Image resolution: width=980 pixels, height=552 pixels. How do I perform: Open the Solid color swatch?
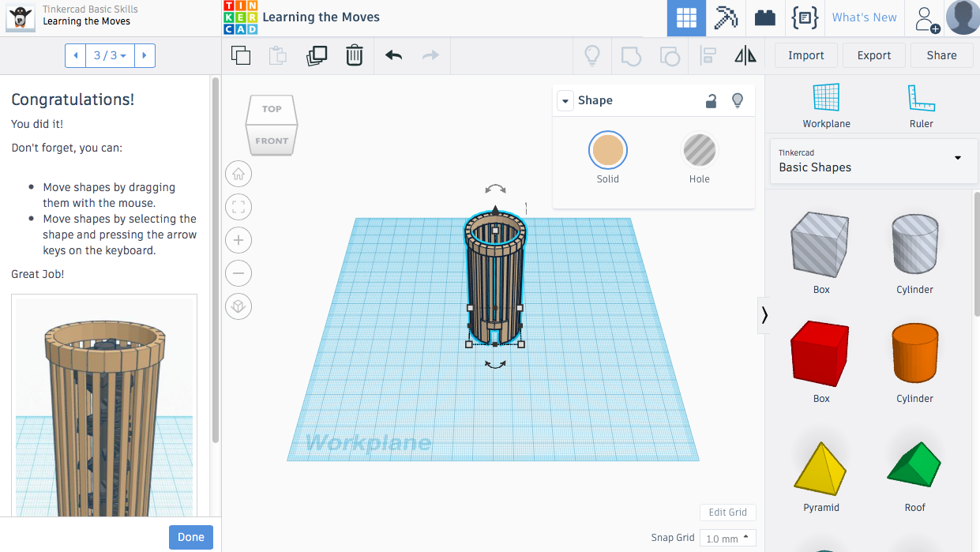coord(607,150)
